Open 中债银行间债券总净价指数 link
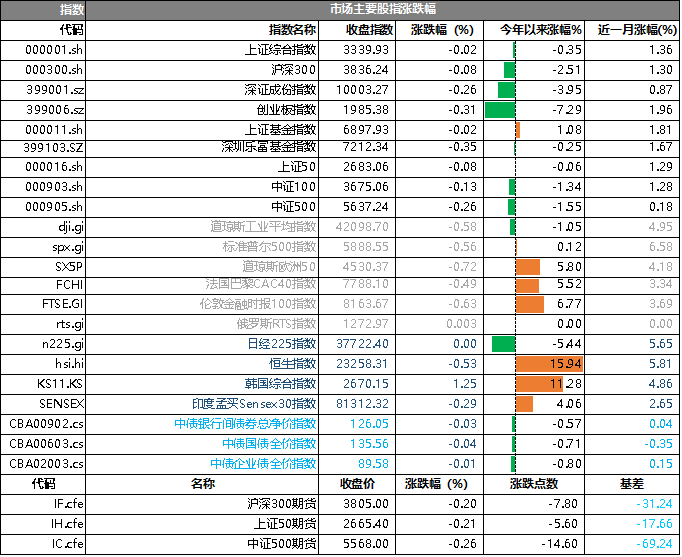The image size is (682, 557). pos(245,424)
